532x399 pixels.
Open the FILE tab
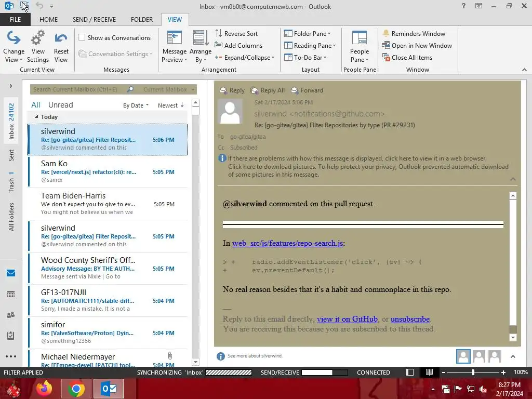pyautogui.click(x=15, y=19)
